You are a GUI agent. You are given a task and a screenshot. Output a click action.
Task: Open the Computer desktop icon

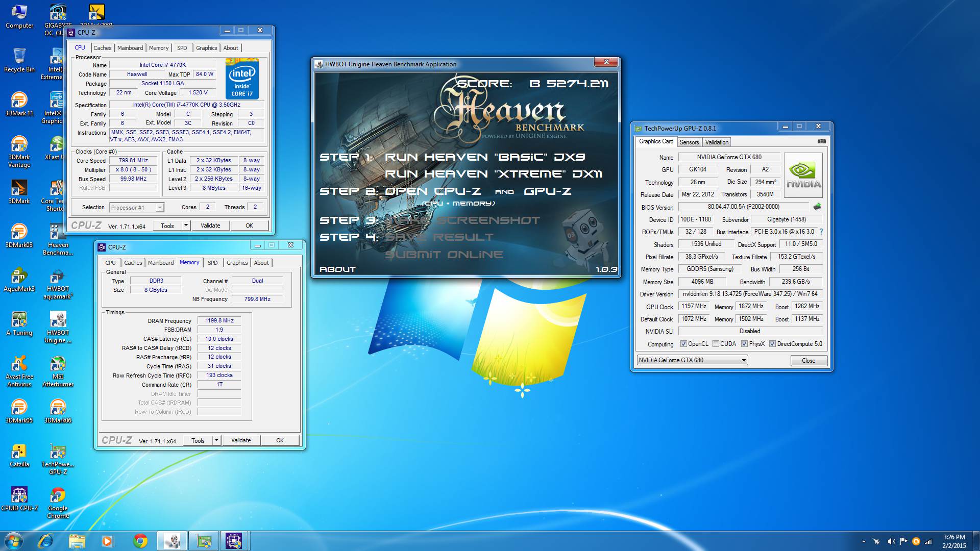[x=19, y=16]
